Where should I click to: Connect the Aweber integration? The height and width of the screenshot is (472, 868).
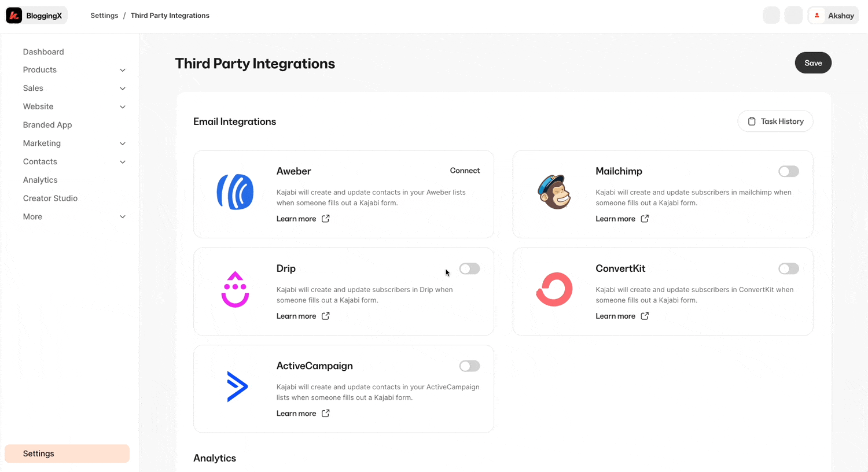coord(465,171)
